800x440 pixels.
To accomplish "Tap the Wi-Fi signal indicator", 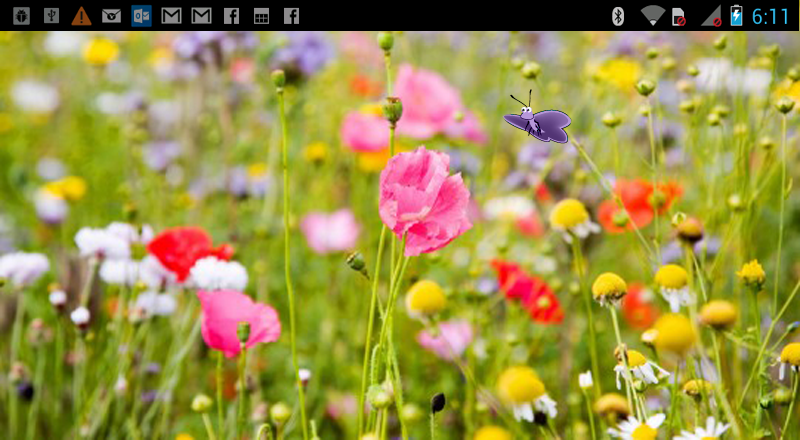I will [653, 15].
